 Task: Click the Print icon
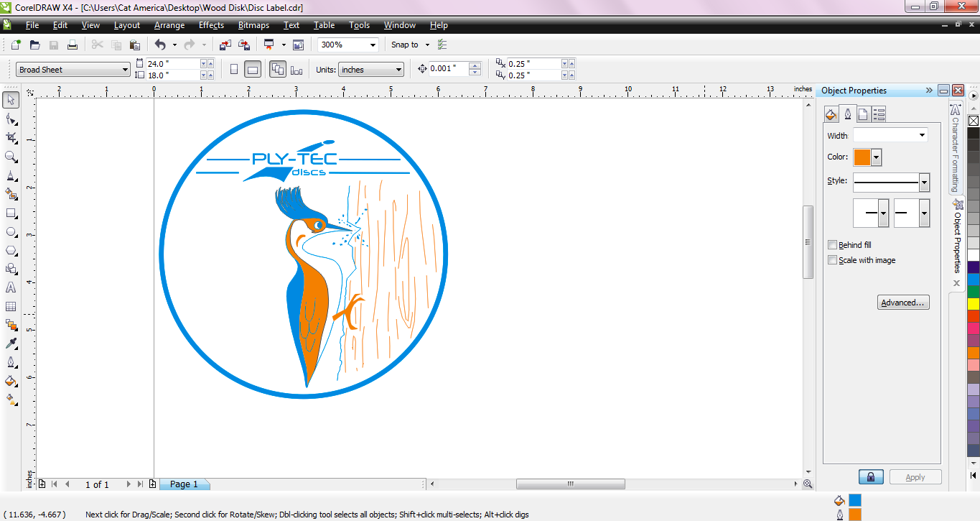pos(73,45)
